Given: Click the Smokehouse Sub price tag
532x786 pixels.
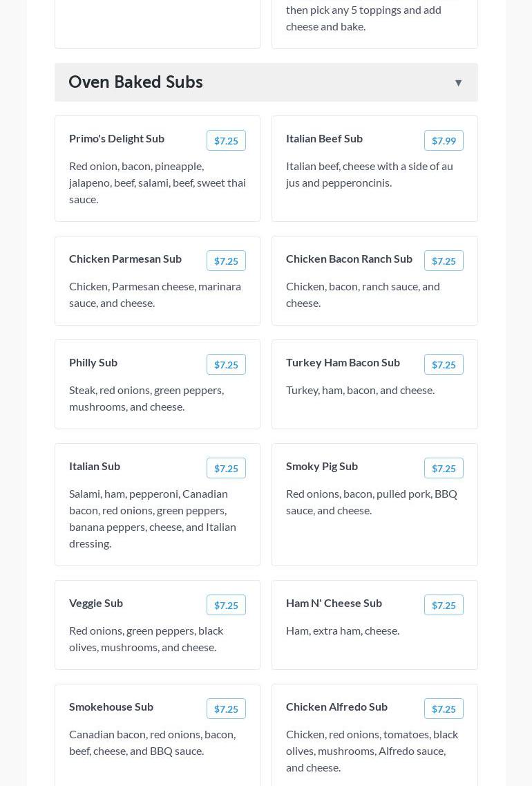Looking at the screenshot, I should point(226,709).
